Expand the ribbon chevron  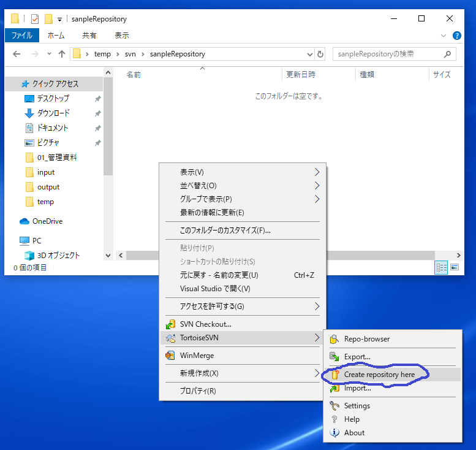coord(444,36)
